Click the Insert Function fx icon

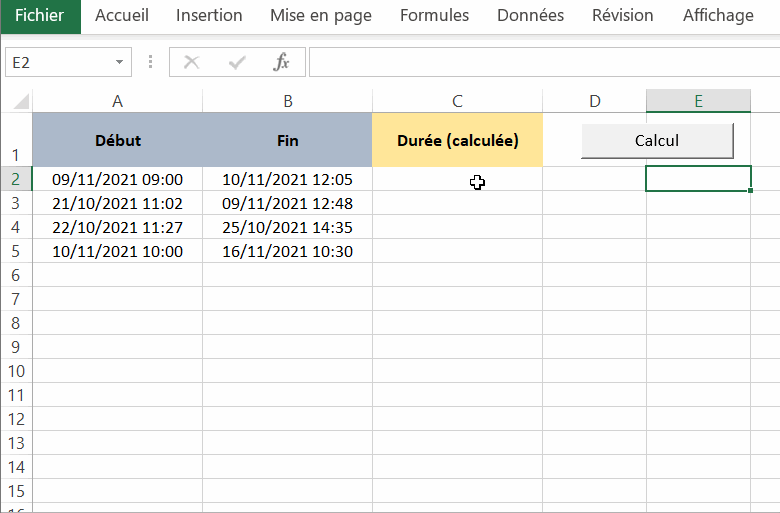(282, 62)
